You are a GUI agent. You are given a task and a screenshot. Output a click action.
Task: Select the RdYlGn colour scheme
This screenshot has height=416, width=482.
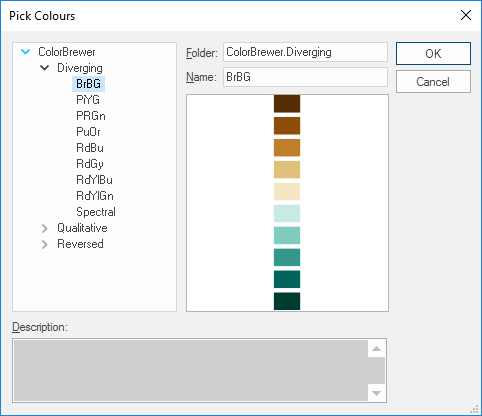(x=95, y=196)
